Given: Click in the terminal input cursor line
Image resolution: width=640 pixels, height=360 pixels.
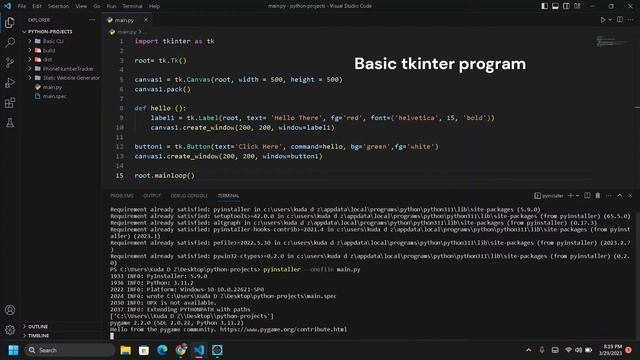Looking at the screenshot, I should 112,336.
